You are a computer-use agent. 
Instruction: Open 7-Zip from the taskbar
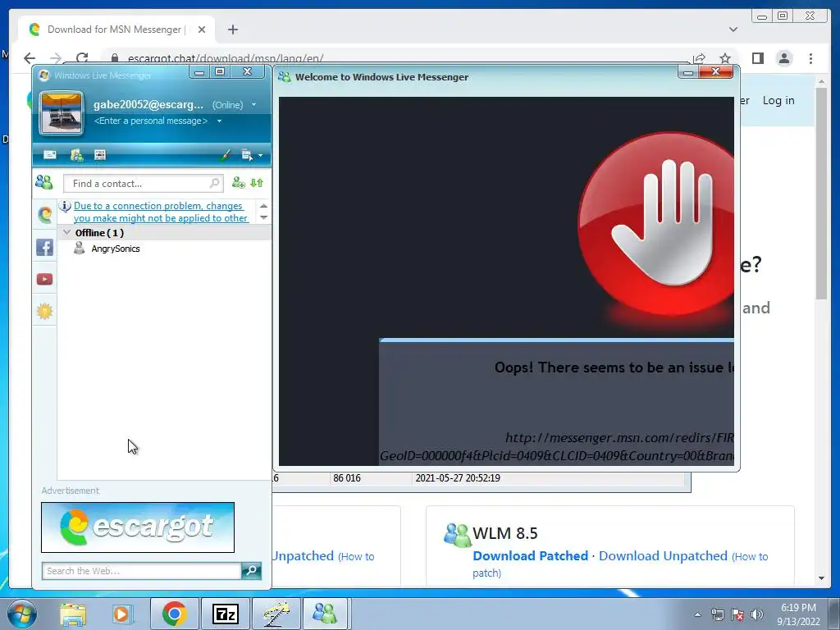point(225,614)
